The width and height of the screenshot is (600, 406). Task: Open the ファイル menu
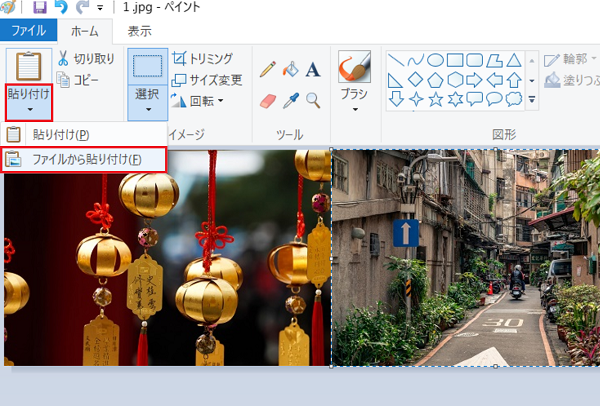click(29, 30)
